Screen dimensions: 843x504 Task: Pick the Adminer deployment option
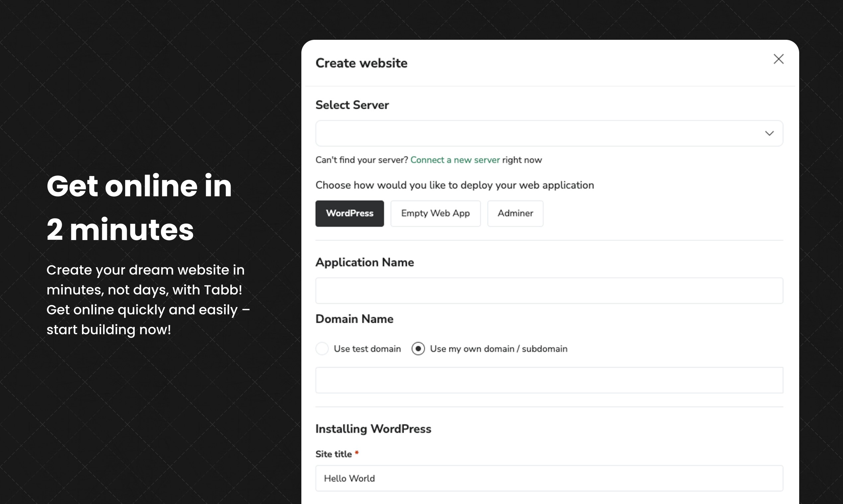pos(515,213)
